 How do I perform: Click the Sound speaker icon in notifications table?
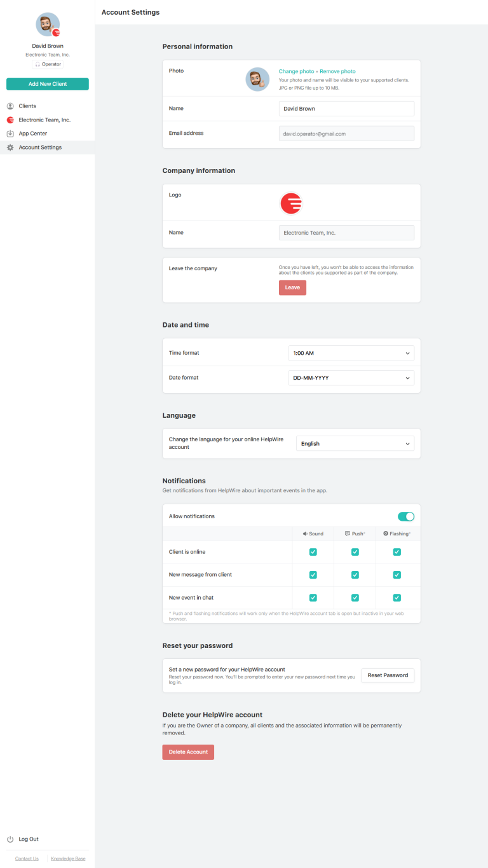click(304, 534)
